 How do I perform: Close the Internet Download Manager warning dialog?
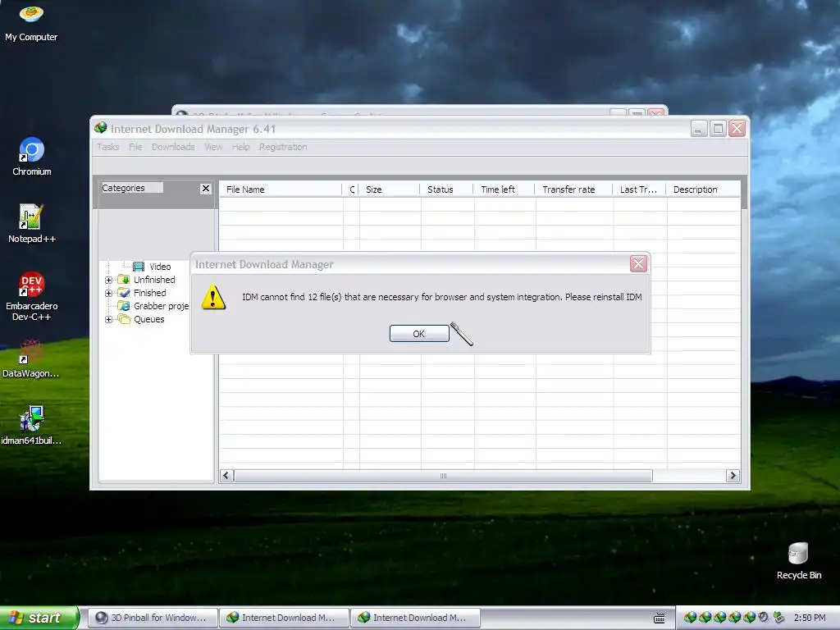coord(638,263)
